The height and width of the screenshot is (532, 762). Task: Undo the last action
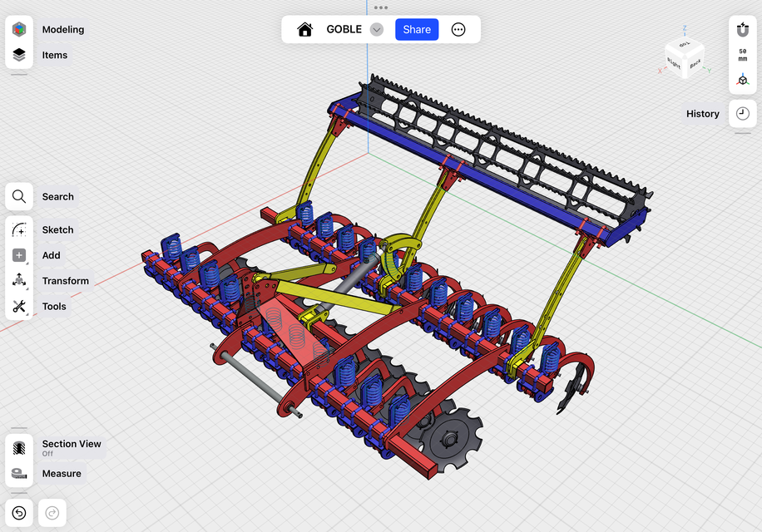[19, 513]
